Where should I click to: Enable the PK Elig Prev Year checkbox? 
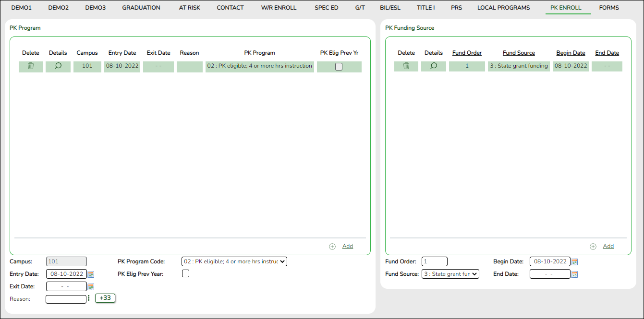pos(186,273)
